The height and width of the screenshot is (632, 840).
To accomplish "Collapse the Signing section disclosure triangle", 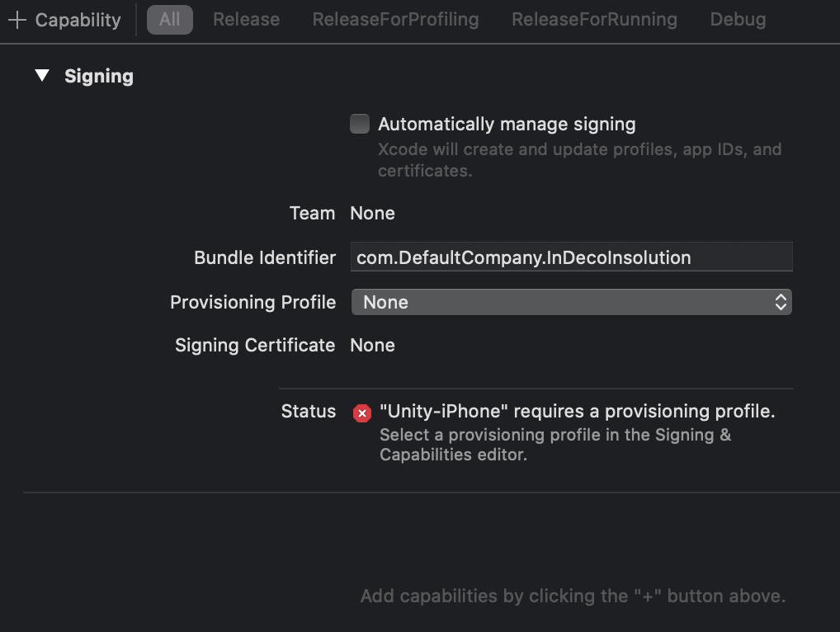I will point(42,77).
